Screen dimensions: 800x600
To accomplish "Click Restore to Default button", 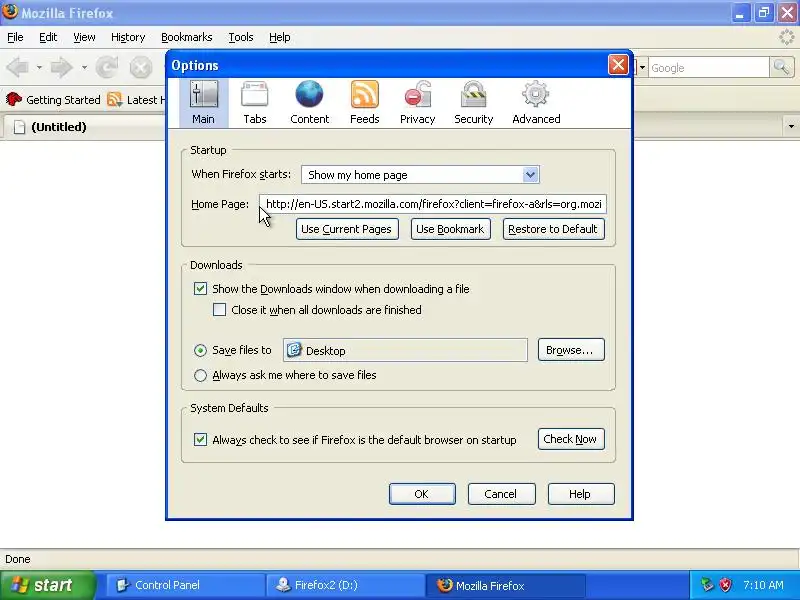I will point(554,229).
